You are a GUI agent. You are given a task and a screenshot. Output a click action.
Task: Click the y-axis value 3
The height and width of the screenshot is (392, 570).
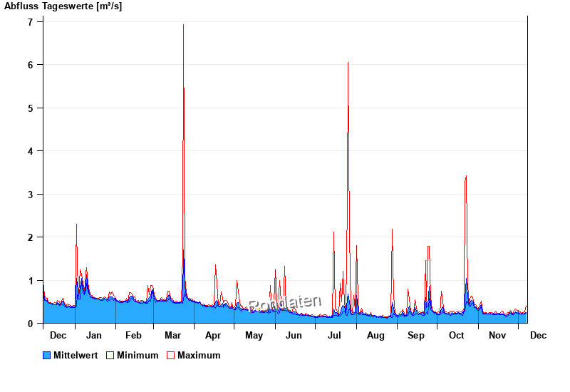coord(31,195)
